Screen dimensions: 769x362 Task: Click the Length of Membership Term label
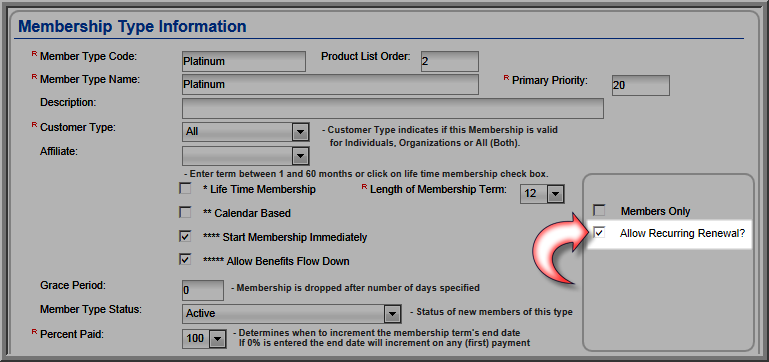pyautogui.click(x=438, y=189)
